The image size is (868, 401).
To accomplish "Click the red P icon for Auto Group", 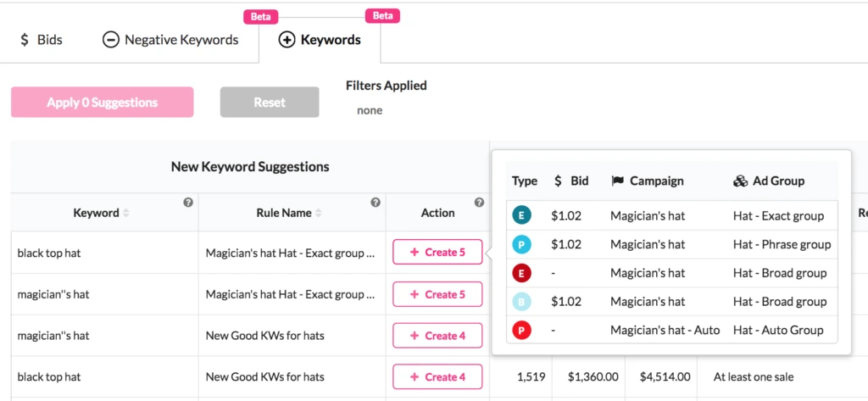I will click(x=521, y=331).
